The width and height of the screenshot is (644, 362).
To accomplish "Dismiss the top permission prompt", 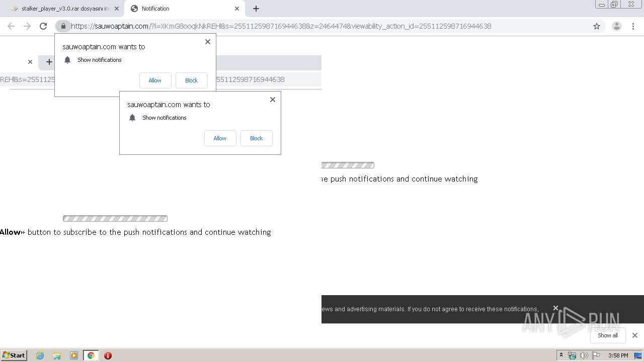I will coord(208,42).
